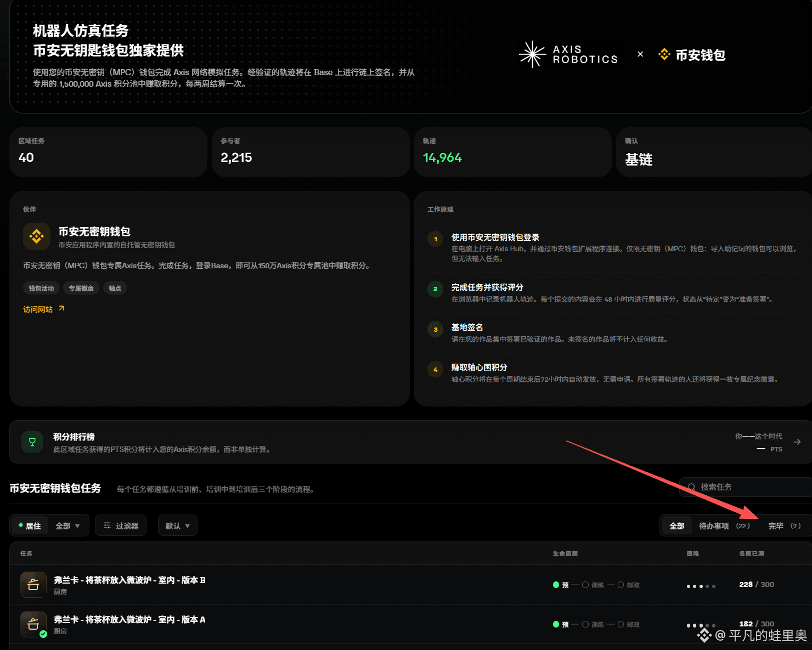Click the 钱包活动 tag
The width and height of the screenshot is (812, 650).
click(41, 288)
